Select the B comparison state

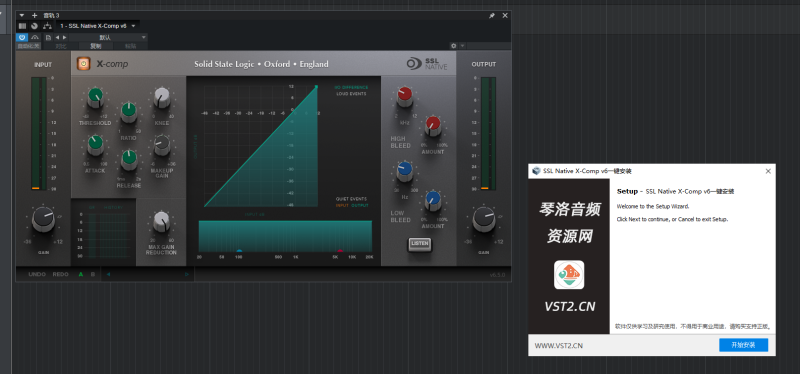point(92,275)
